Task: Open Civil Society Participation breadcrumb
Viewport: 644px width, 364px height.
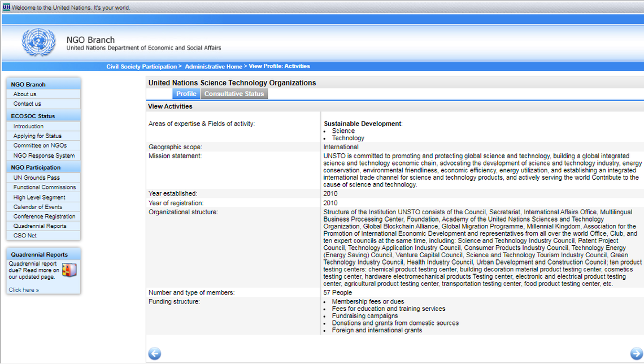Action: click(x=142, y=67)
